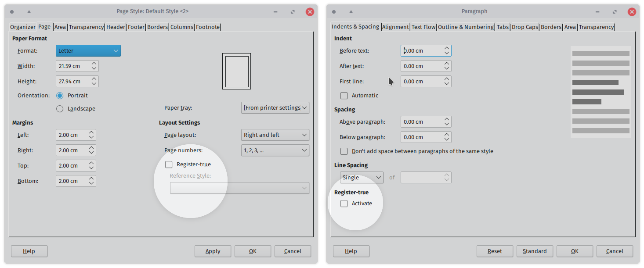The width and height of the screenshot is (644, 268).
Task: Enable Register-true checkbox in Page Style
Action: (169, 164)
